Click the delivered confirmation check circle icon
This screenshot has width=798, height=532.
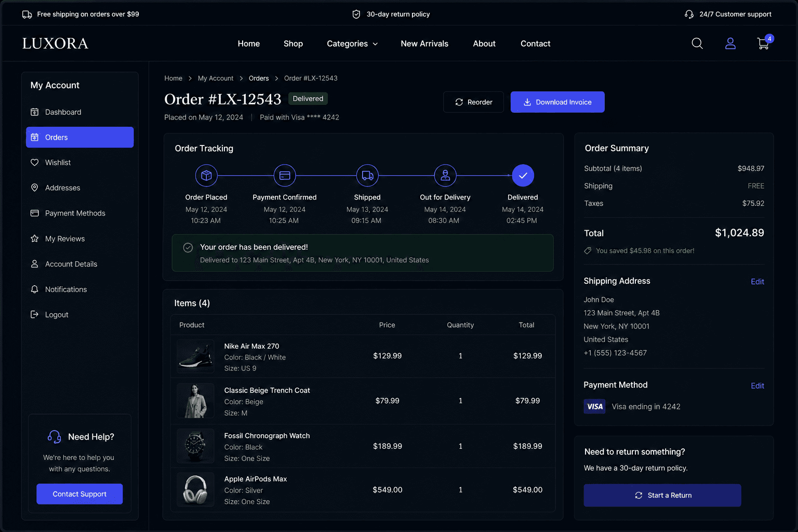click(188, 248)
